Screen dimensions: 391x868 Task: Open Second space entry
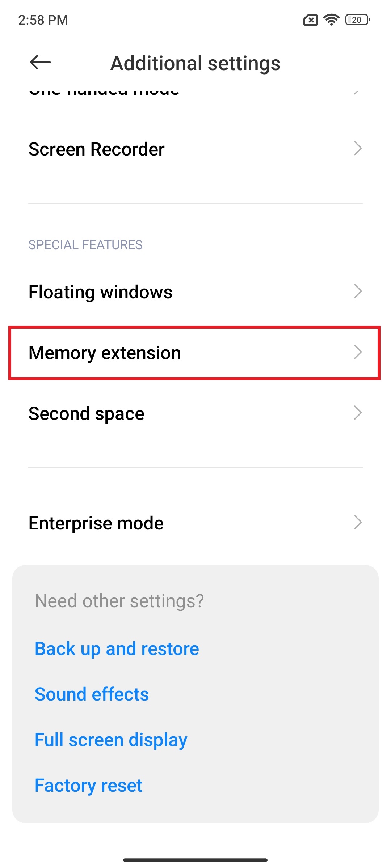(x=195, y=413)
